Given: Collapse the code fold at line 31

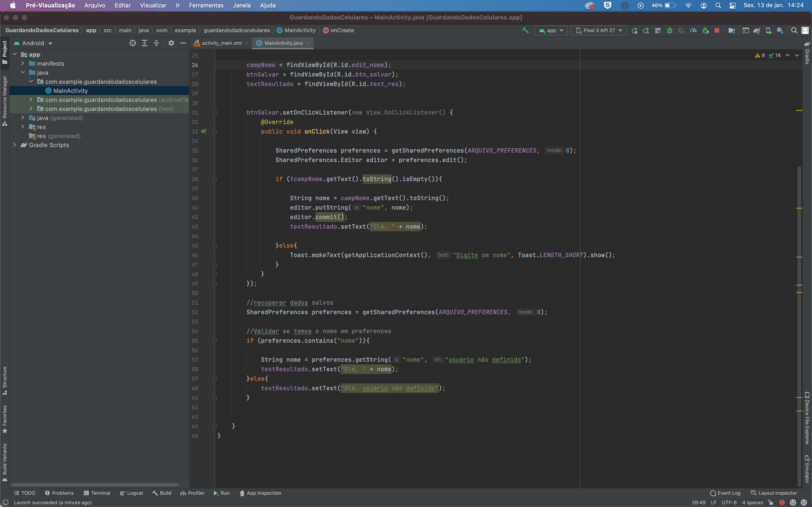Looking at the screenshot, I should pyautogui.click(x=215, y=113).
